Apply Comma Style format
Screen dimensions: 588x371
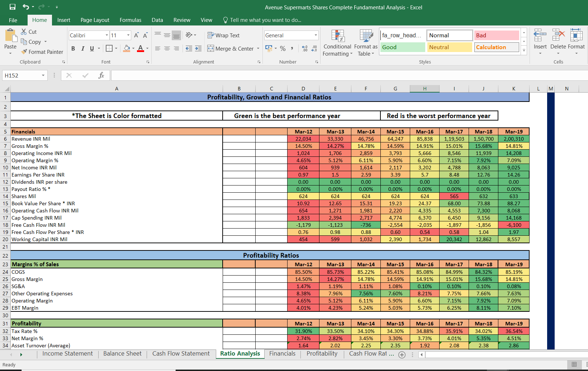[x=292, y=48]
